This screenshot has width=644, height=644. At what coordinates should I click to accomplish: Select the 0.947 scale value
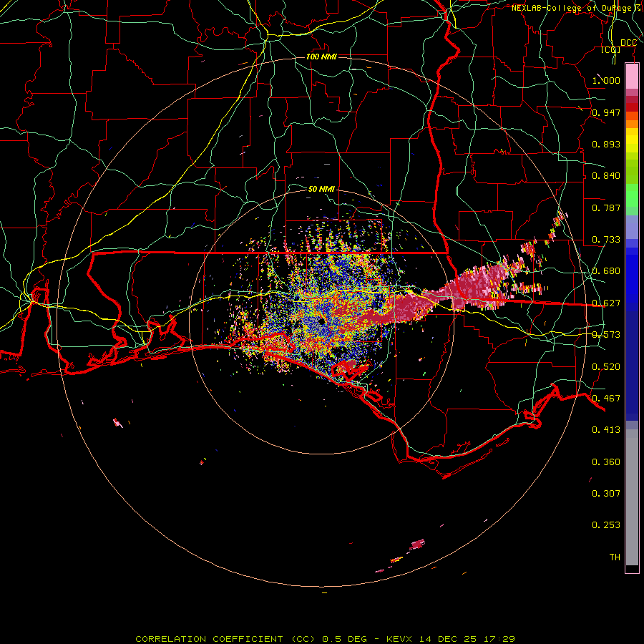pos(606,112)
